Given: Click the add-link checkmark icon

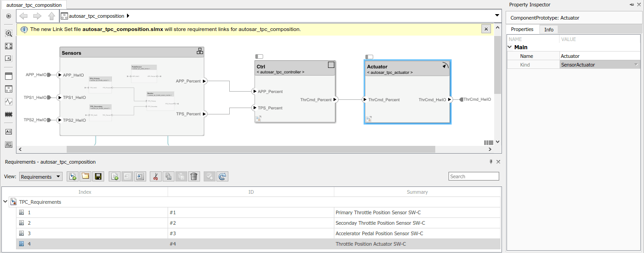Looking at the screenshot, I should (210, 176).
